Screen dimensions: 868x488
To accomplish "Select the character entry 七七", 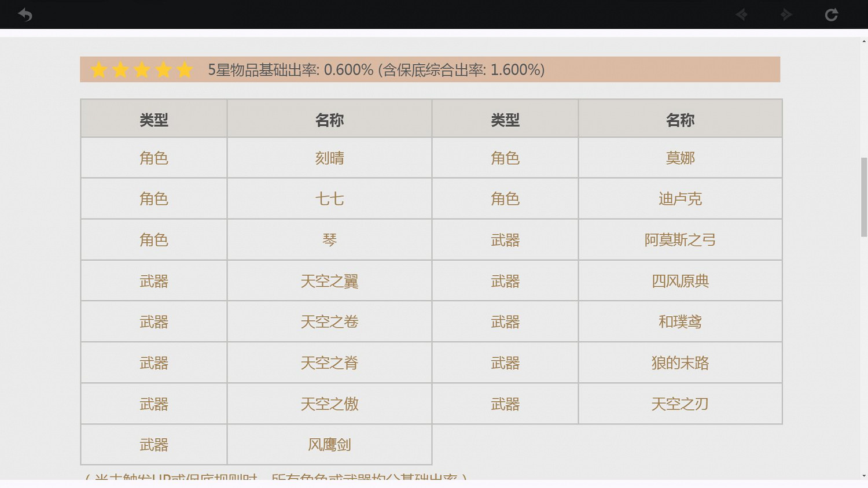I will pyautogui.click(x=329, y=198).
